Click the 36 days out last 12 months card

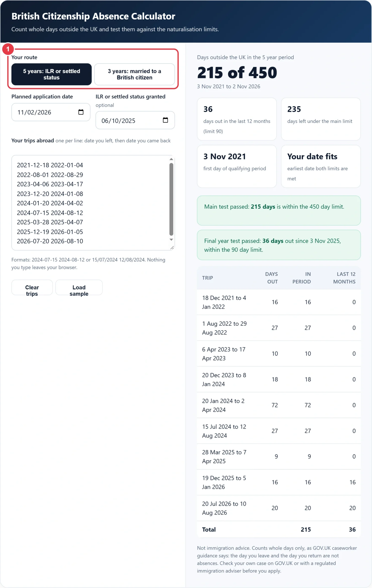[x=237, y=119]
